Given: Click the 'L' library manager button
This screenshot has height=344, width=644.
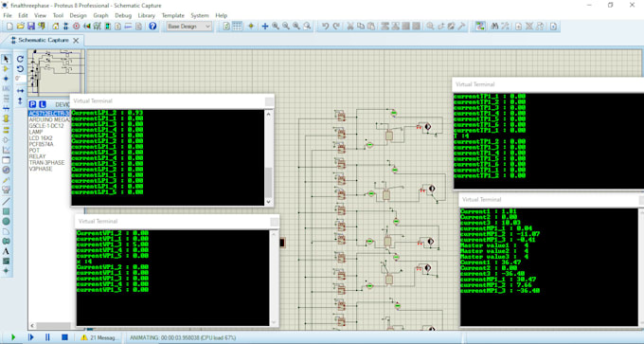Looking at the screenshot, I should click(42, 104).
